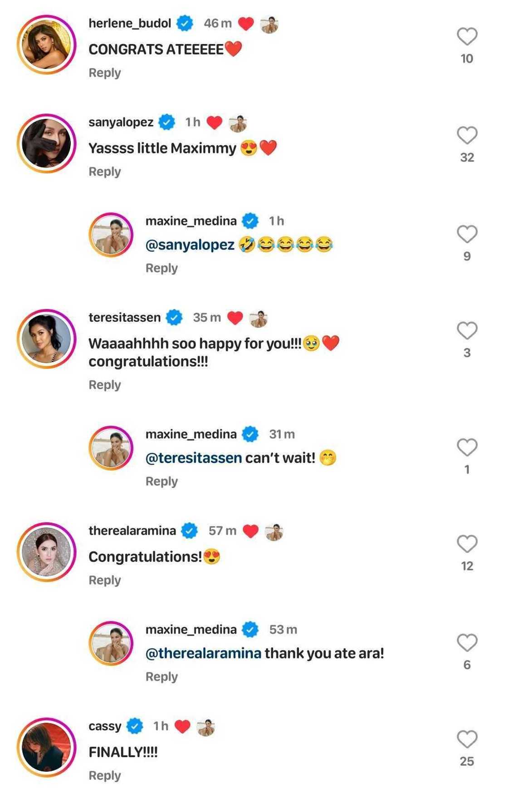
Task: Tap heart on maxine_medina's emoji reply
Action: (467, 234)
